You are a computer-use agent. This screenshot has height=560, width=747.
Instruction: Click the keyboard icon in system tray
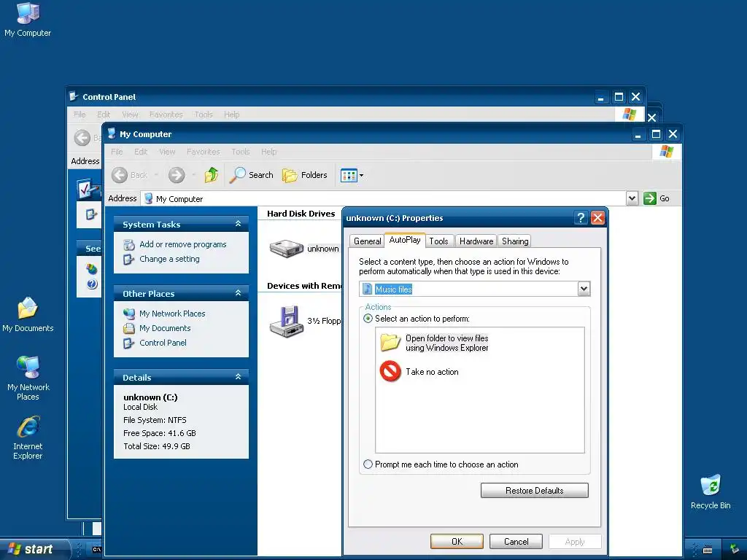(708, 550)
